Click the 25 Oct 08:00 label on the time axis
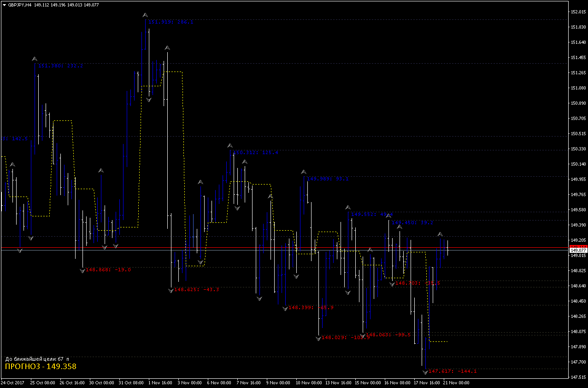Screen dimensions: 588x388 [x=42, y=383]
